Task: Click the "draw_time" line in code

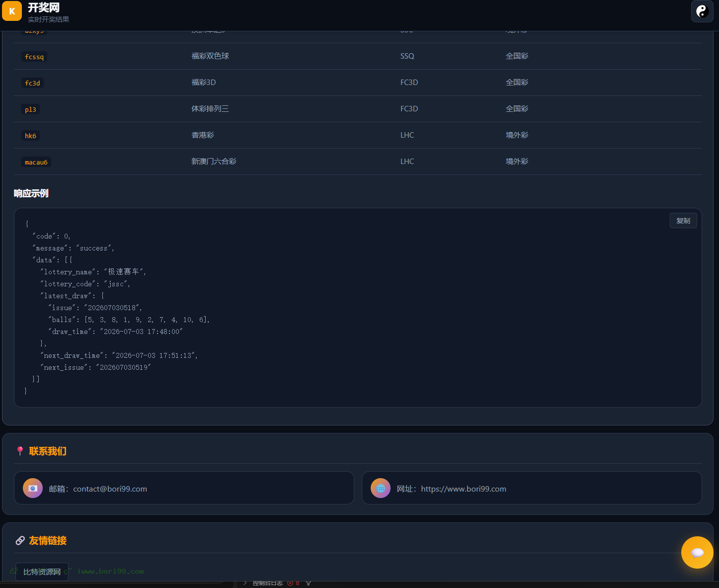Action: [115, 332]
